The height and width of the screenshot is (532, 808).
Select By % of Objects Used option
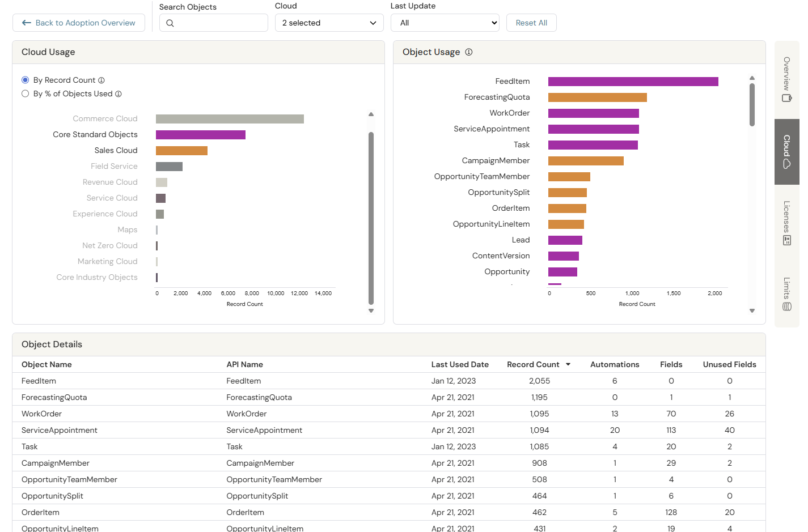[x=26, y=94]
